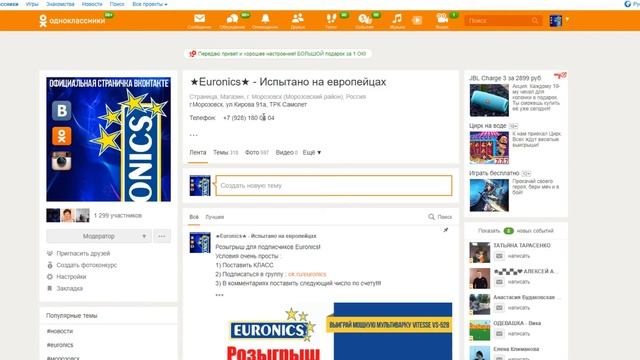This screenshot has width=640, height=360.
Task: Click the 1 299 участников link
Action: click(x=118, y=216)
